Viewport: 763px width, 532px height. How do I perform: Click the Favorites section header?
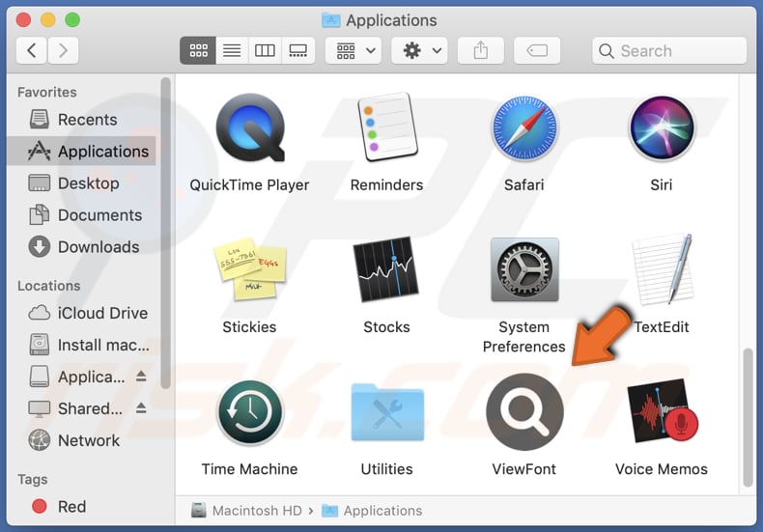(x=47, y=93)
